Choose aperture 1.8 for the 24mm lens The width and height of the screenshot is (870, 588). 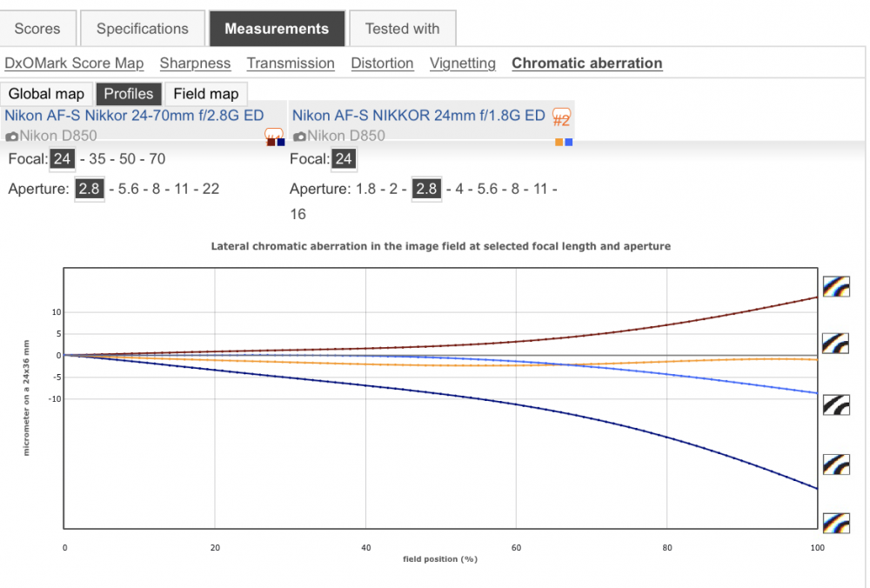click(x=365, y=189)
